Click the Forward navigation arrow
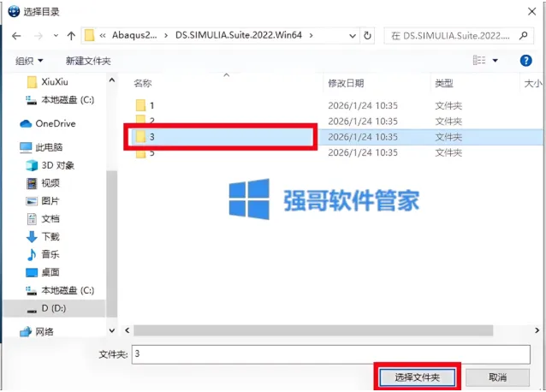This screenshot has height=392, width=546. tap(39, 36)
